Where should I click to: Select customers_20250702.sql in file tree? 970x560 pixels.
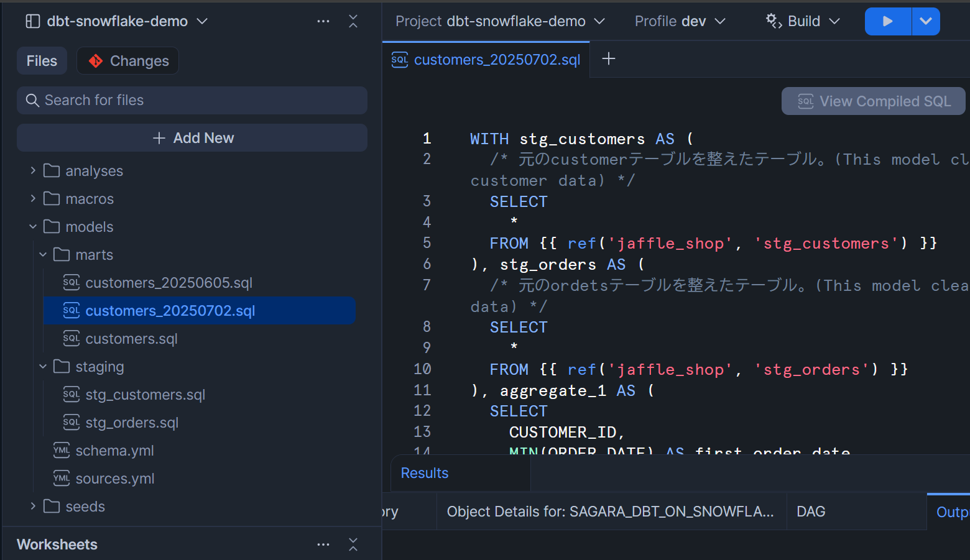click(199, 311)
